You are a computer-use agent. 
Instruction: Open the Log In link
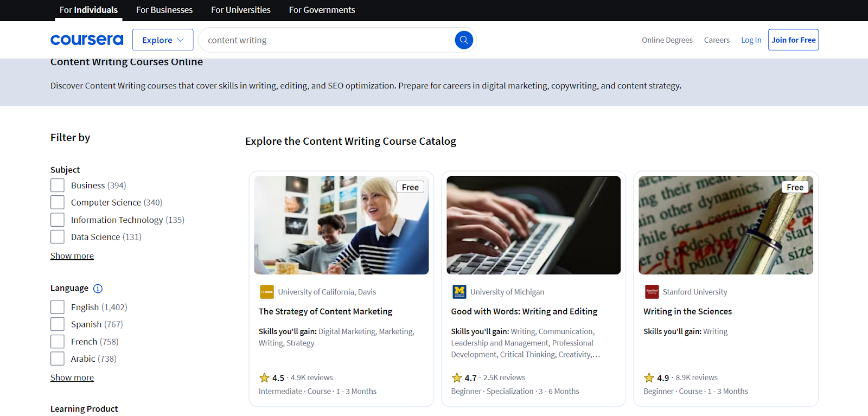(x=751, y=40)
